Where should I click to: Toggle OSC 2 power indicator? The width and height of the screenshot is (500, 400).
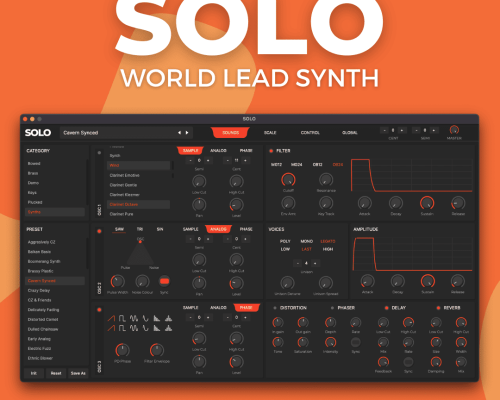pyautogui.click(x=99, y=231)
